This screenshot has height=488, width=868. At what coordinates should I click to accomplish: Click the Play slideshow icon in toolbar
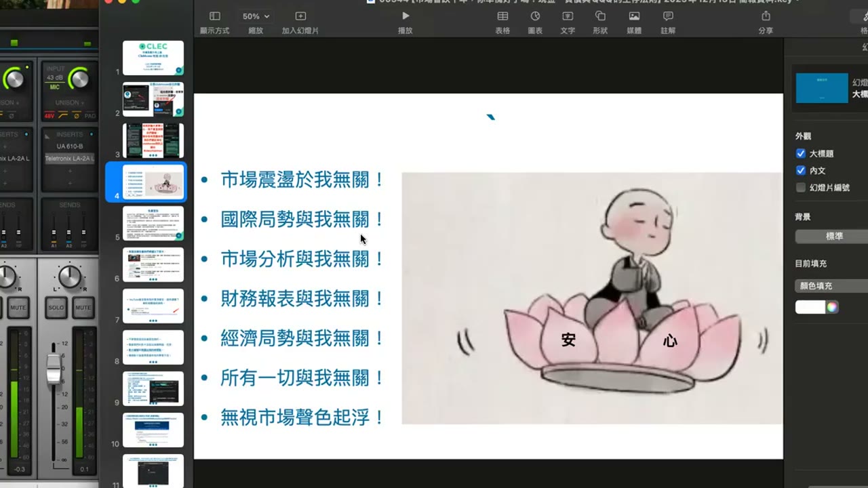(406, 16)
